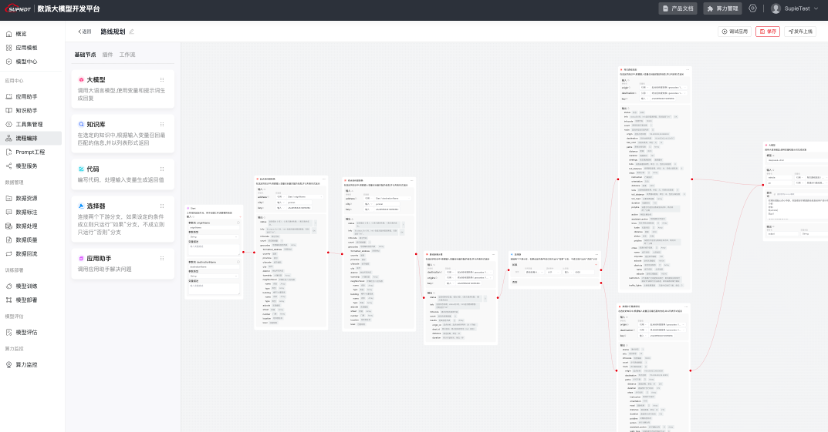The image size is (828, 432).
Task: Grab the drag handle on the 知识库 card
Action: coord(162,125)
